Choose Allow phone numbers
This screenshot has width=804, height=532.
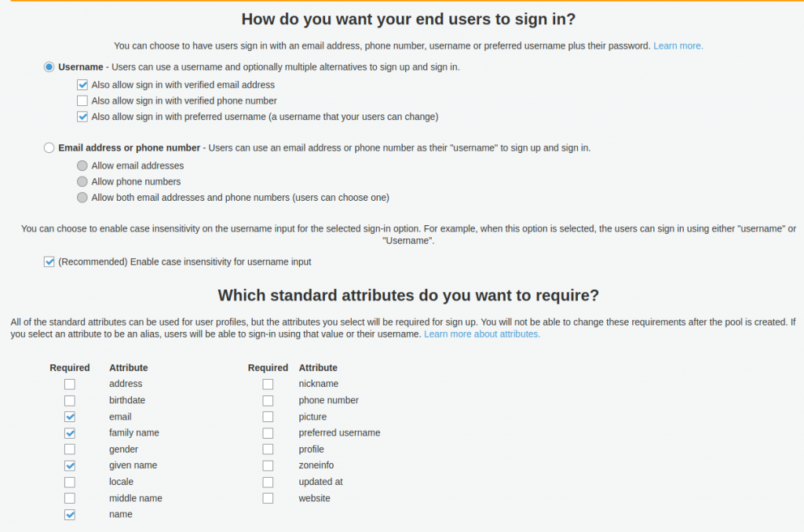coord(82,181)
